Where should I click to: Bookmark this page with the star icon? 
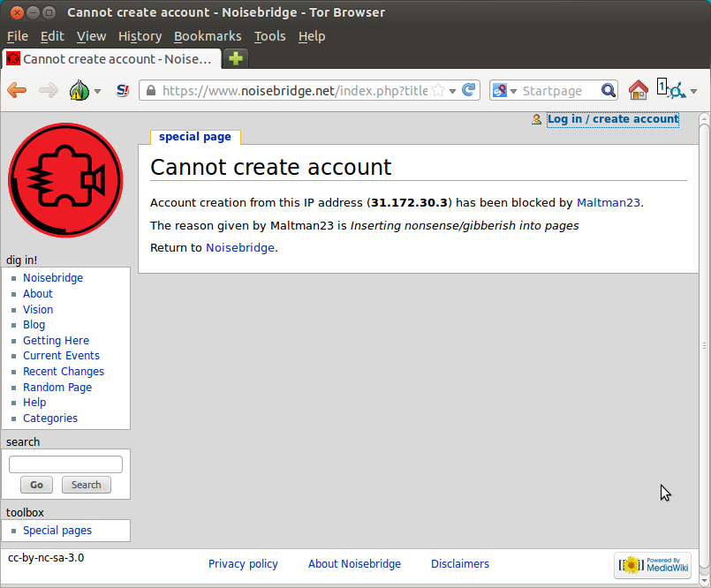pos(437,90)
